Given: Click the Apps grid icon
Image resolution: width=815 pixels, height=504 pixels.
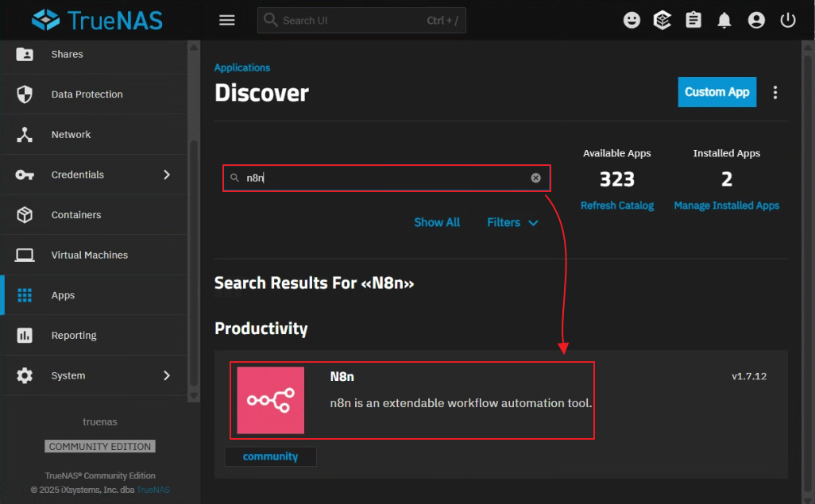Looking at the screenshot, I should click(x=25, y=295).
